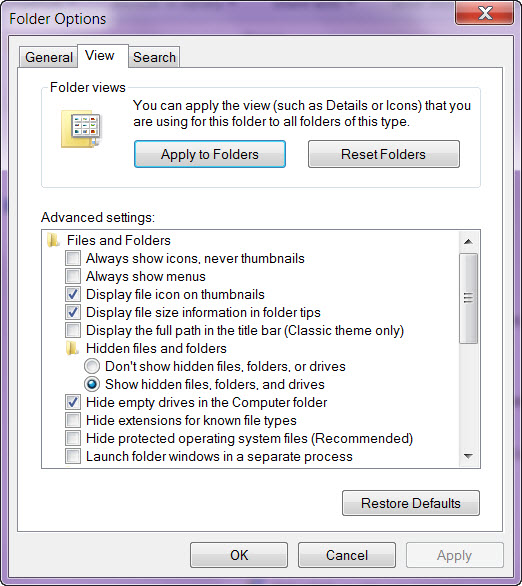Click the scroll down arrow in Advanced settings
The height and width of the screenshot is (586, 522).
click(x=468, y=456)
